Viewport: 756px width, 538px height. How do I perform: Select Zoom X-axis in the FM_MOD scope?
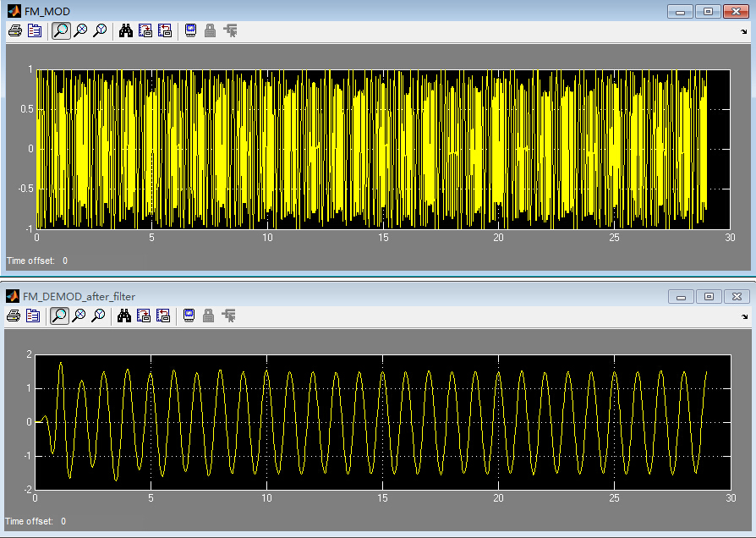click(x=80, y=31)
